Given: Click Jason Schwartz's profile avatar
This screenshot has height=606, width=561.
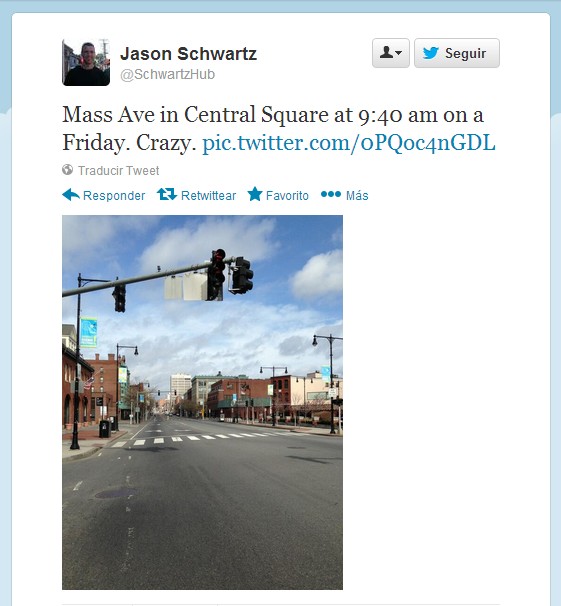Looking at the screenshot, I should 86,62.
